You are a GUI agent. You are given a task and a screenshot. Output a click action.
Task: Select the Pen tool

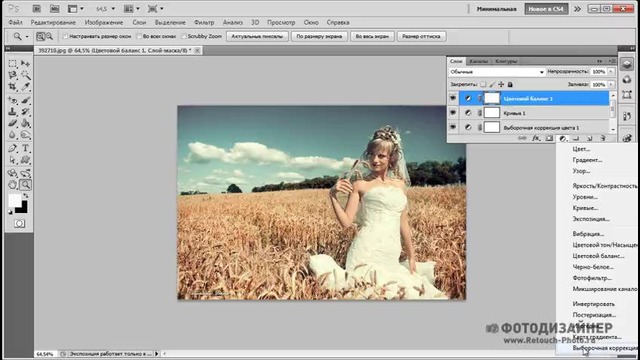(13, 148)
